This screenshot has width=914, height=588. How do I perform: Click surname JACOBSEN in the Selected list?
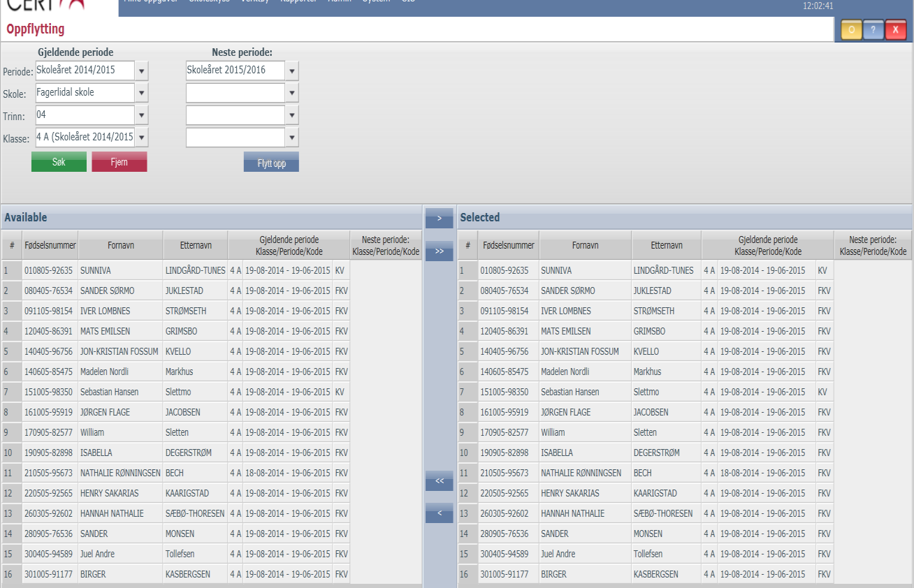tap(651, 412)
